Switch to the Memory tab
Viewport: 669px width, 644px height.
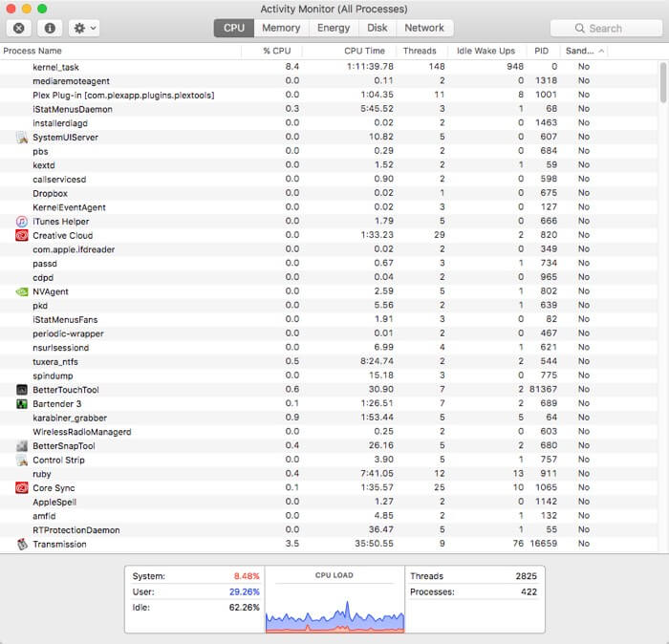coord(281,28)
